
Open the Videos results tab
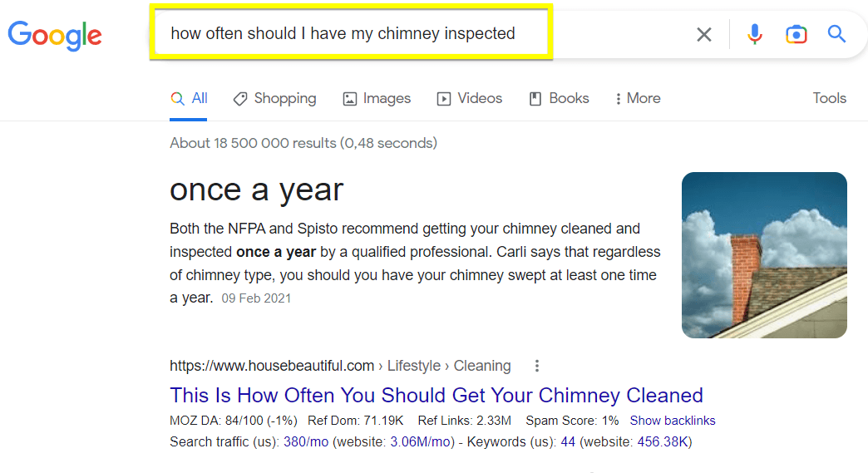[x=470, y=98]
